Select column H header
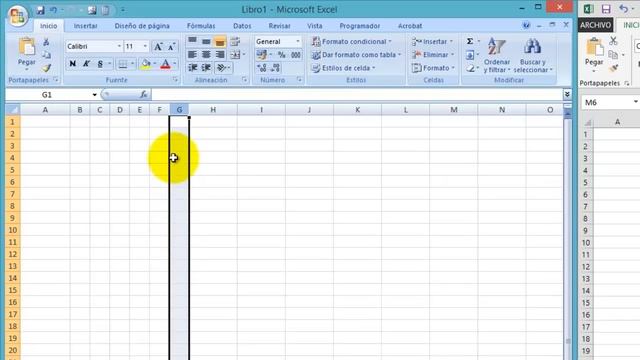 (213, 110)
